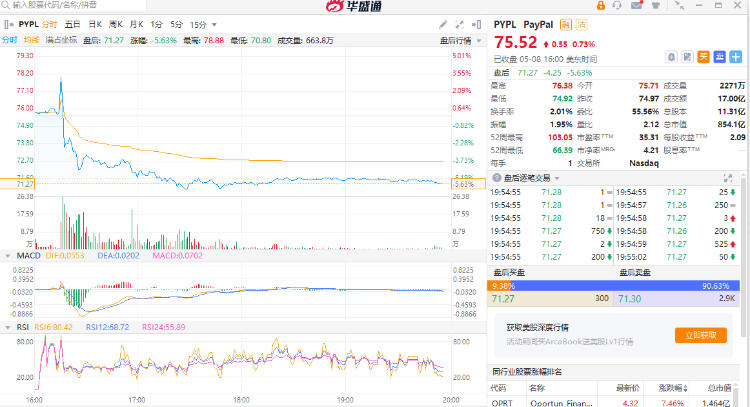This screenshot has width=750, height=407.
Task: Switch to 5分 chart tab
Action: point(176,24)
